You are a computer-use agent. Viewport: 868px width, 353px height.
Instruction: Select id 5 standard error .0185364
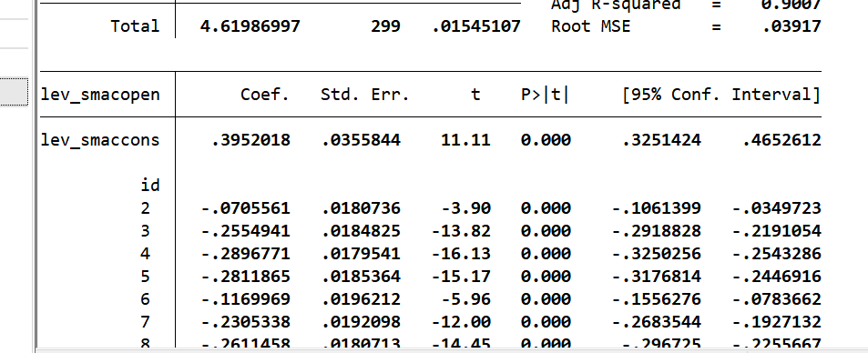[361, 276]
